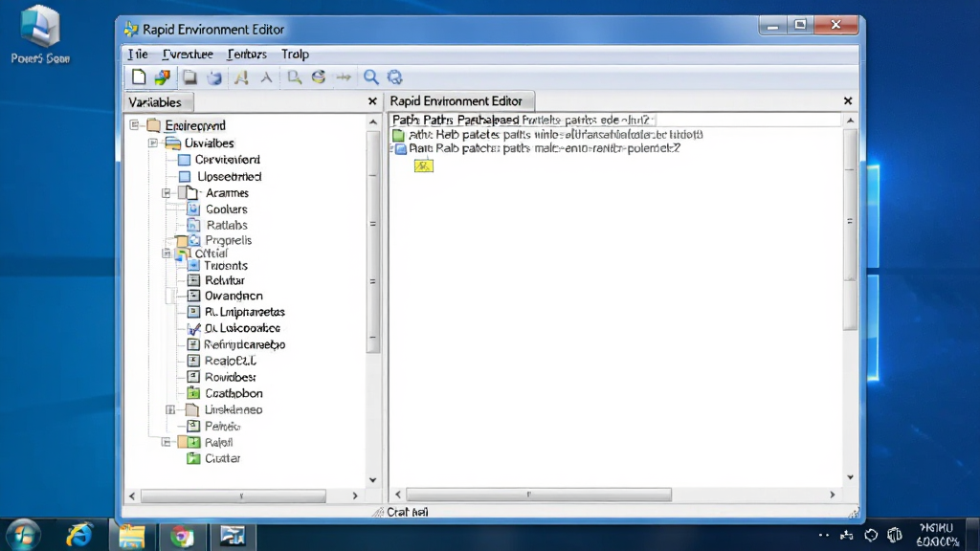
Task: Click the Variables panel scroll up arrow
Action: [373, 121]
